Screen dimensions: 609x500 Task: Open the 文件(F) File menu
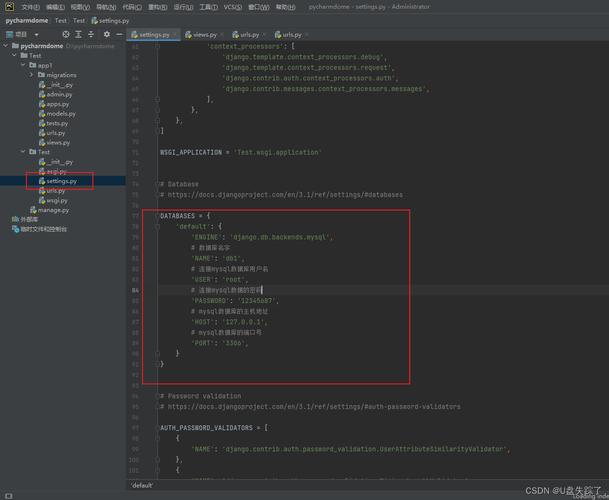point(30,7)
